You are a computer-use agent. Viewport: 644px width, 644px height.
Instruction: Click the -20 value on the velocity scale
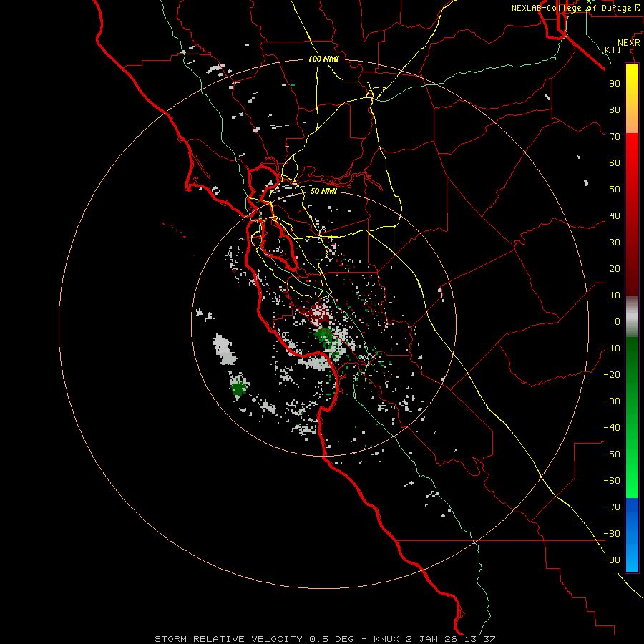pyautogui.click(x=612, y=375)
